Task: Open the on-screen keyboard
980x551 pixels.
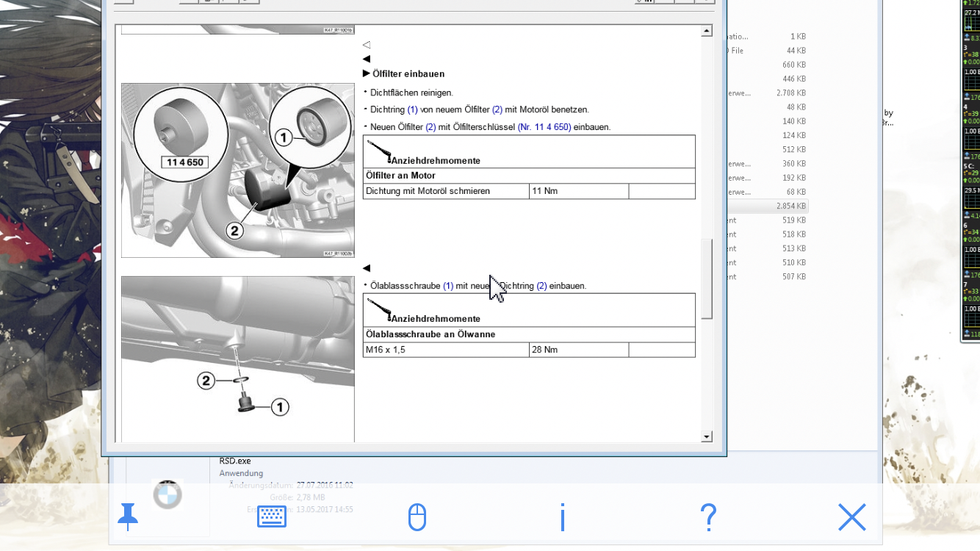Action: click(x=271, y=517)
